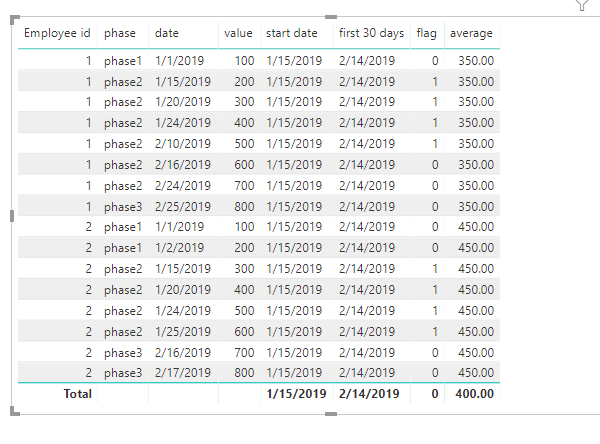Click average 350.00 in the 2/10/2019 row
The image size is (600, 444).
[x=476, y=144]
